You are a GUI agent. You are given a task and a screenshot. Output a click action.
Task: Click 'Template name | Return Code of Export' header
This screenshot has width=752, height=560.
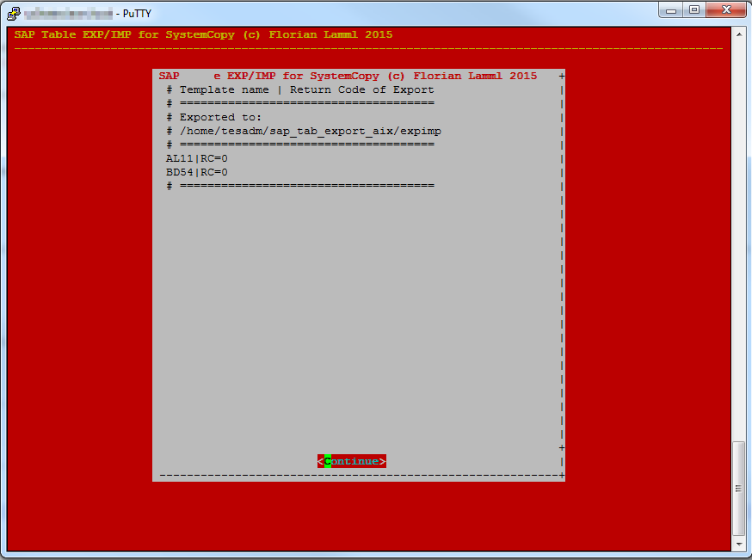[x=306, y=89]
